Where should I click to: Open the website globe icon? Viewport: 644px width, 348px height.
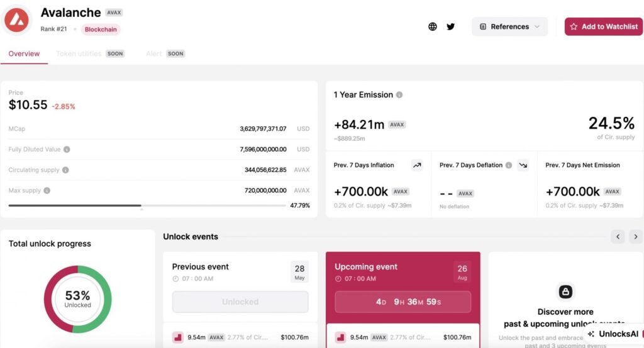[433, 26]
